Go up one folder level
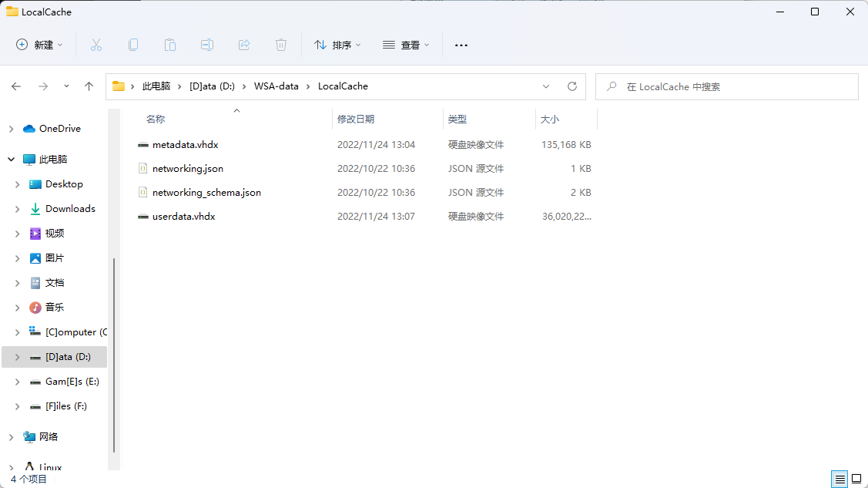Viewport: 868px width, 488px height. point(89,86)
